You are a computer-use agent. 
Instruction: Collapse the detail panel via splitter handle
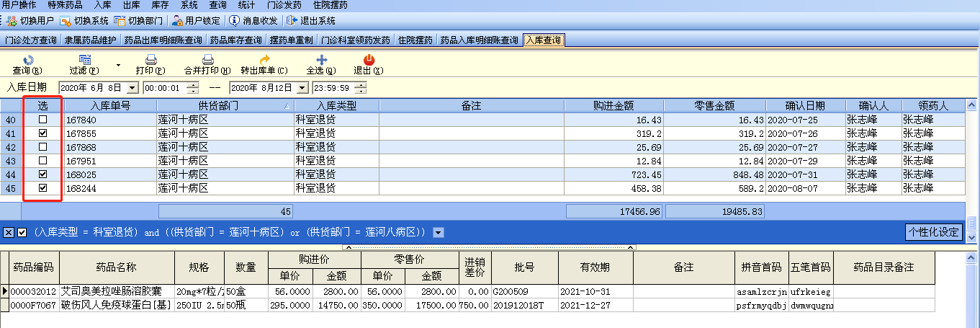[x=490, y=247]
